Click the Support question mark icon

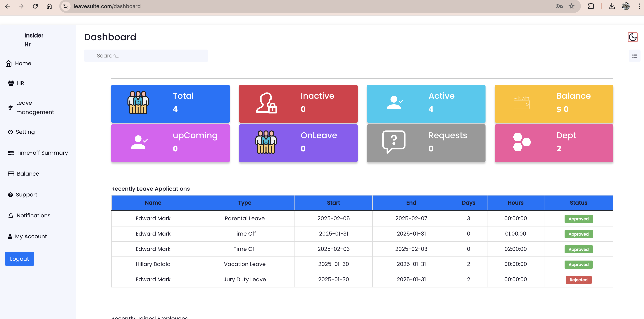(x=10, y=195)
